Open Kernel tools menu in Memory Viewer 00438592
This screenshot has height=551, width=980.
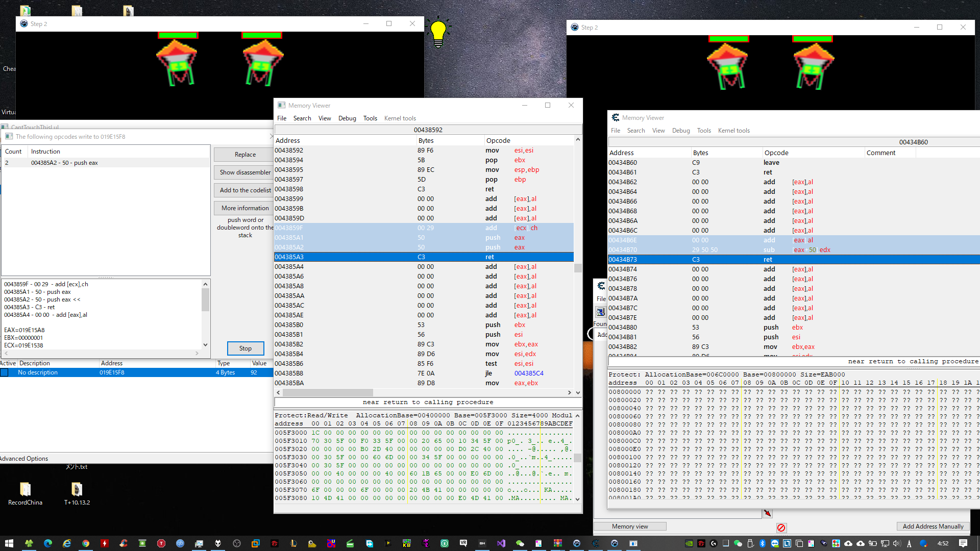pos(400,118)
